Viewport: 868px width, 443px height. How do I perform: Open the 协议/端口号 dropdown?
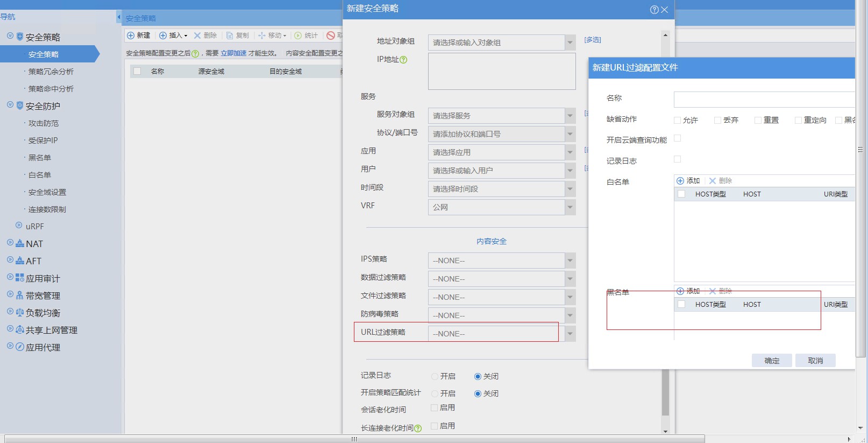click(570, 134)
